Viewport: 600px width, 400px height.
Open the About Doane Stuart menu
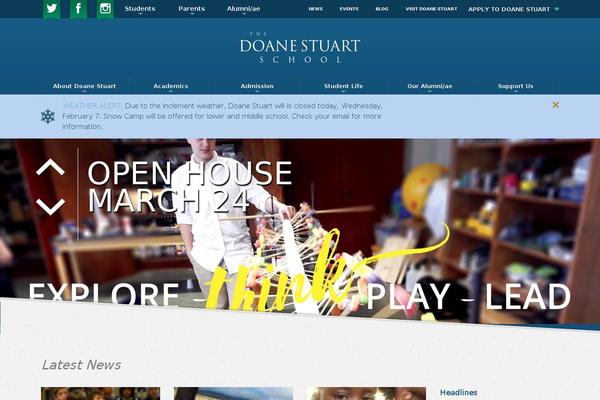coord(84,86)
